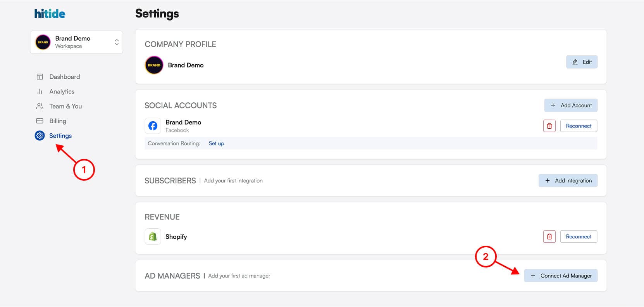Click the Facebook account icon
The image size is (644, 307).
pyautogui.click(x=153, y=126)
